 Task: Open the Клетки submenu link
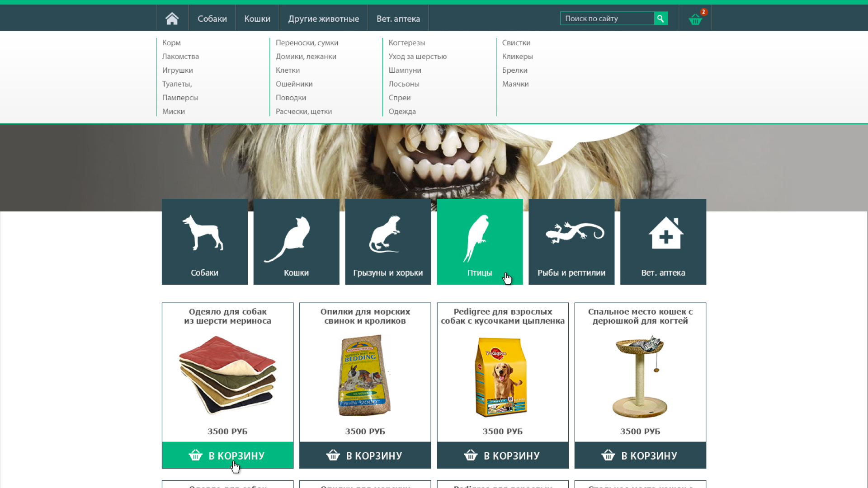(288, 70)
